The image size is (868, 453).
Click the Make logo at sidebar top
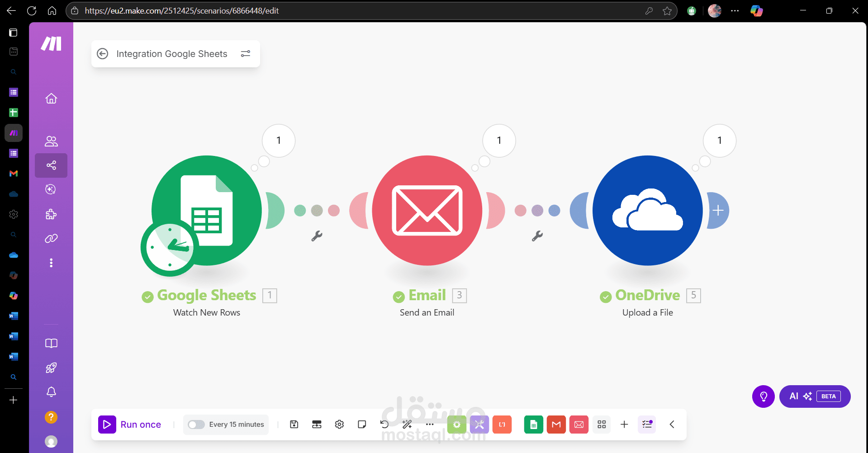point(51,44)
